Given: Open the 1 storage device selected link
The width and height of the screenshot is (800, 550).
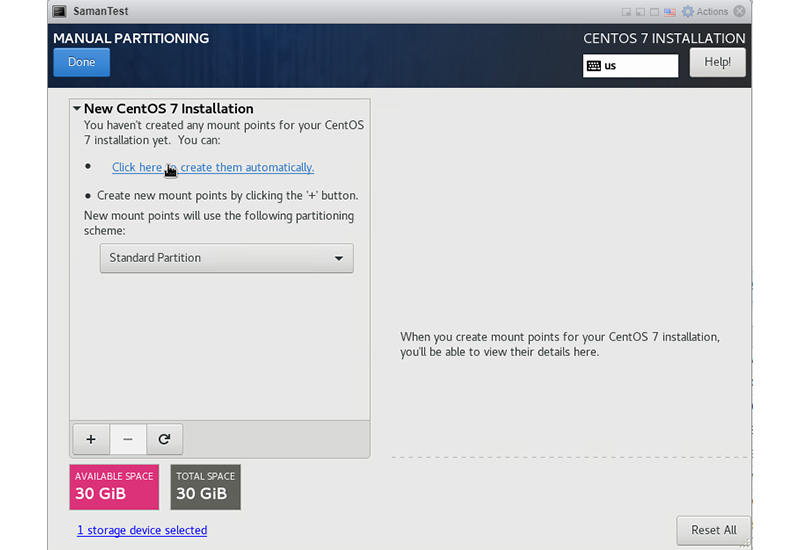Looking at the screenshot, I should [142, 530].
